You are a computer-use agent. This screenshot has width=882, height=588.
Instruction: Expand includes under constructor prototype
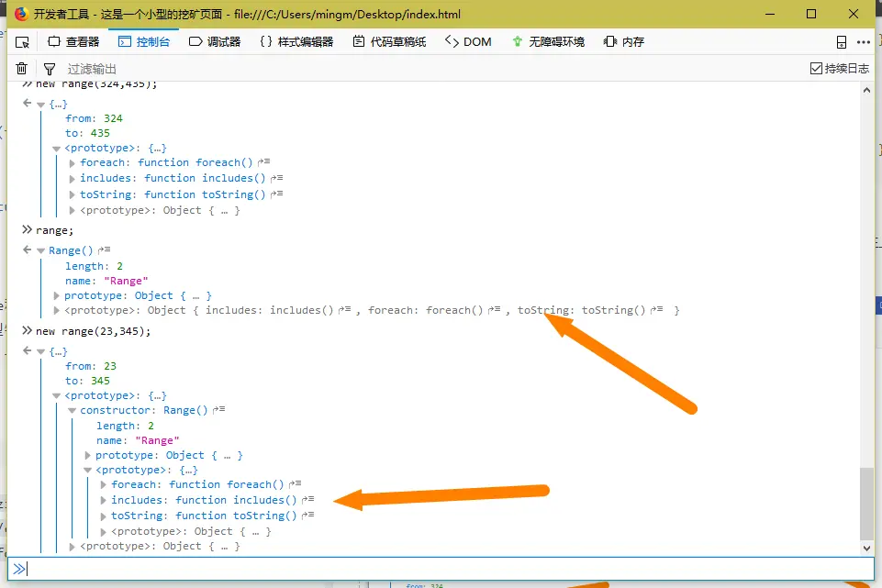(x=104, y=500)
